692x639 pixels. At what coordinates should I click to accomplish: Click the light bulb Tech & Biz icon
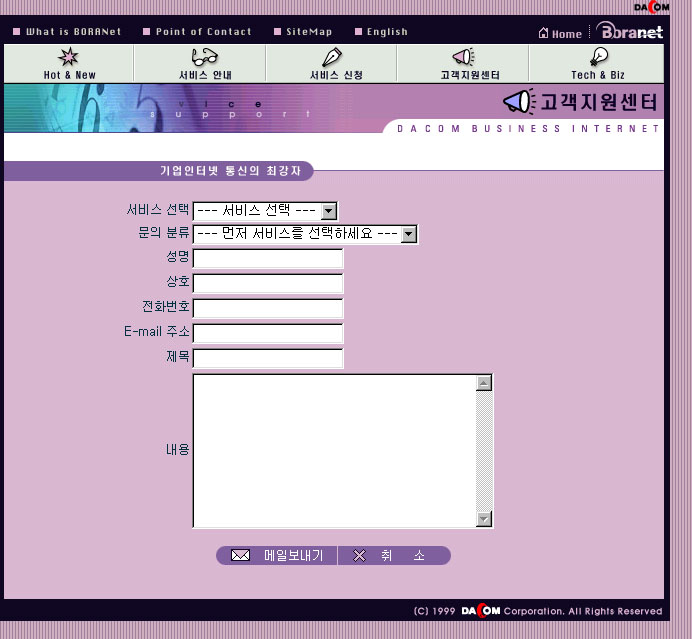(599, 56)
